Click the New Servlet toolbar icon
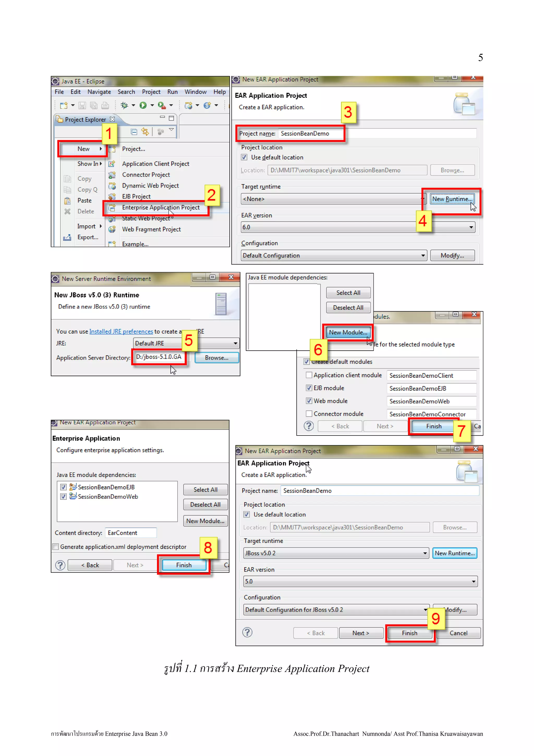Viewport: 534px width, 756px height. pyautogui.click(x=207, y=105)
